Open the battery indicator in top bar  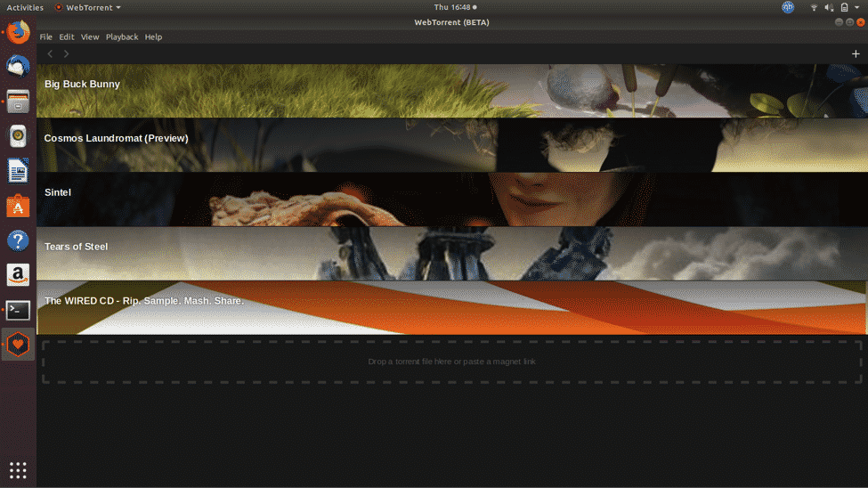coord(844,7)
